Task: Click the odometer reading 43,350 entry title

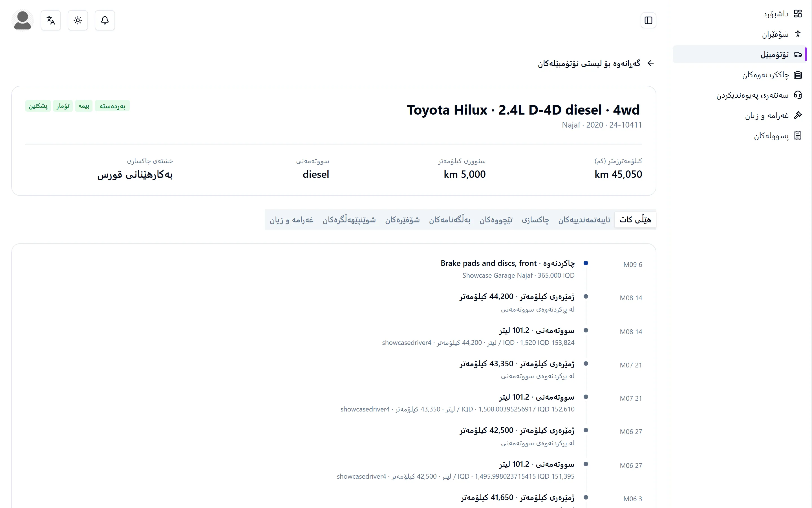Action: tap(517, 364)
